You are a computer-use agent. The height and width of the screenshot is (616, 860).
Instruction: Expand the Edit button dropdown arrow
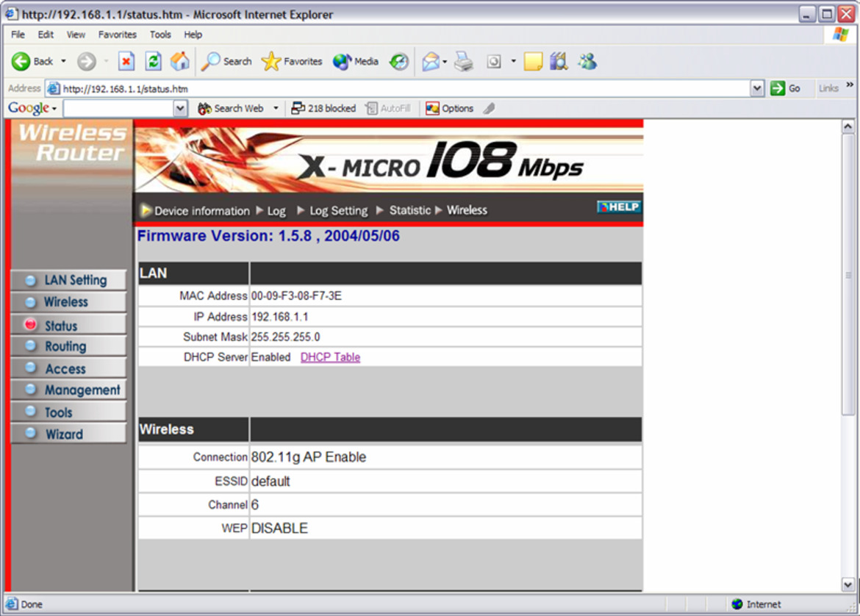tap(513, 62)
